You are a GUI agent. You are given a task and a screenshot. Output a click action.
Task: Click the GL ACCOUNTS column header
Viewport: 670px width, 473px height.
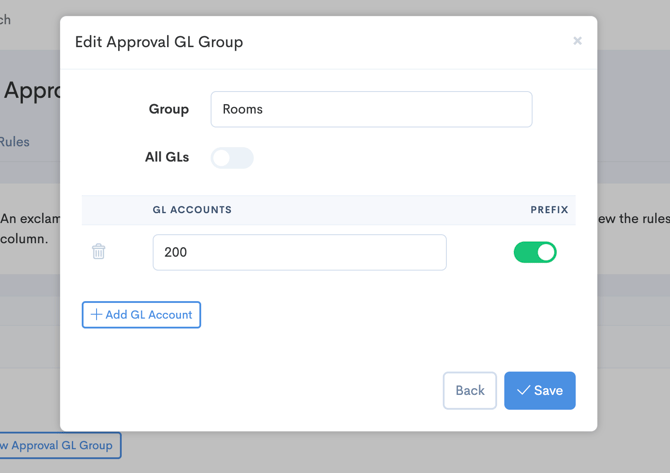click(192, 210)
